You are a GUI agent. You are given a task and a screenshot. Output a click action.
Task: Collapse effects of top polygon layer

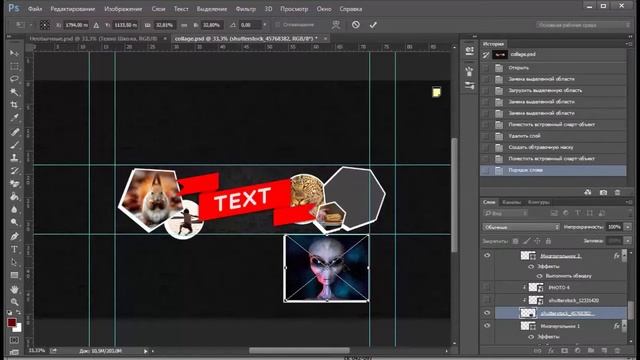click(x=624, y=256)
